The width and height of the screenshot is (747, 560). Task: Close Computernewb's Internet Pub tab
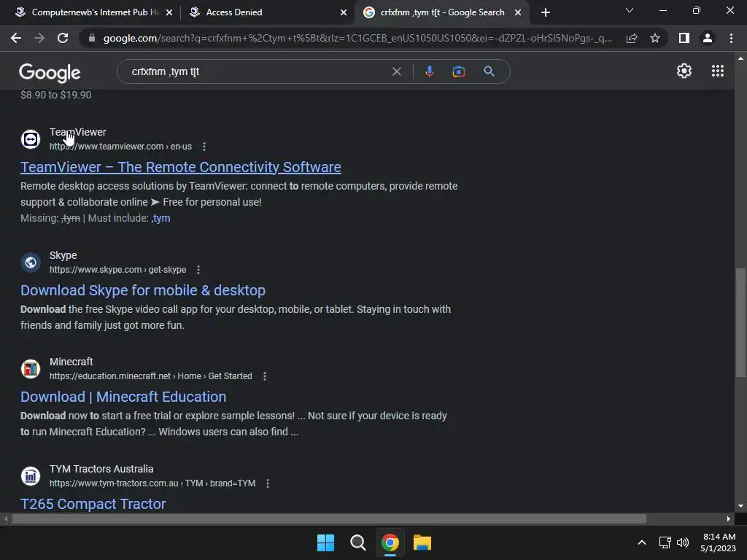click(169, 12)
